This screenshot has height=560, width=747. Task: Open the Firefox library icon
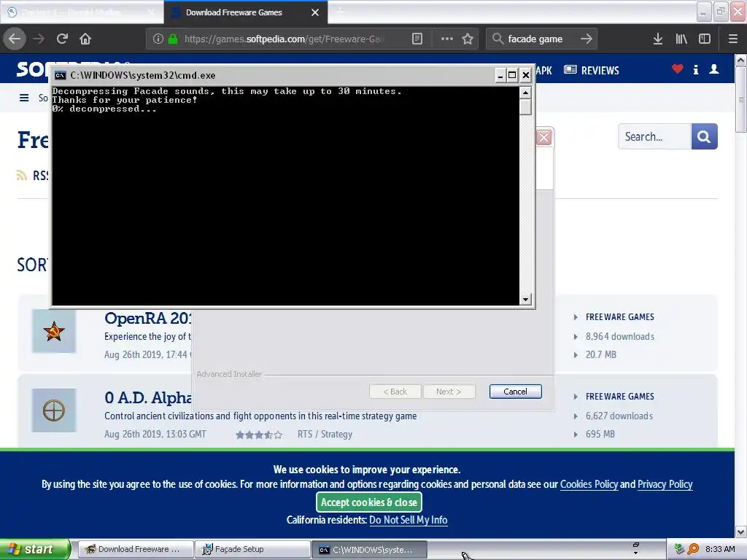pyautogui.click(x=681, y=39)
